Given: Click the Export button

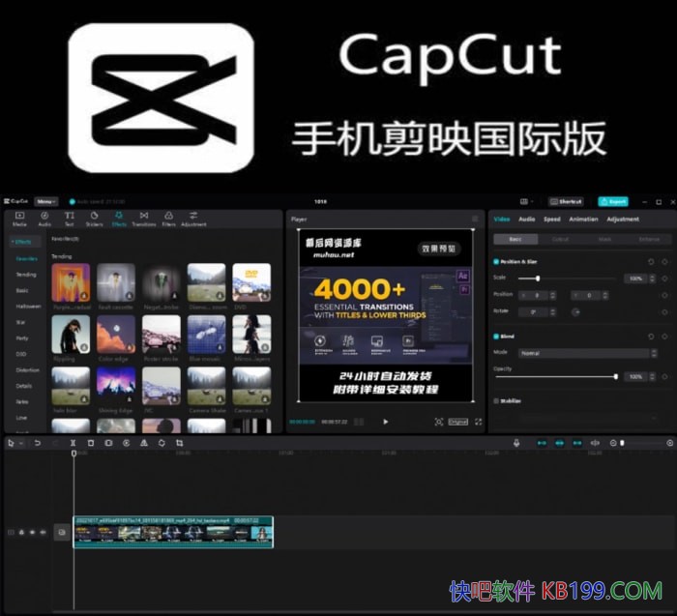Looking at the screenshot, I should [612, 201].
